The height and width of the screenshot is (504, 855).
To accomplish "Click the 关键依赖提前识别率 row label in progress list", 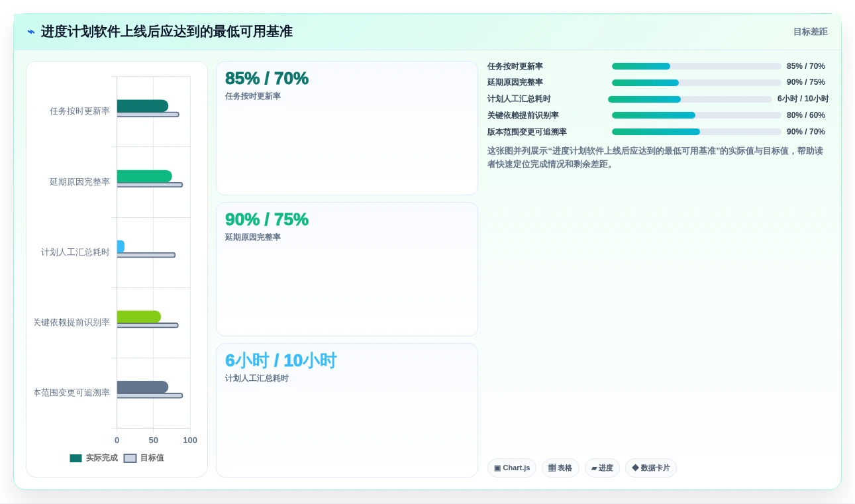I will pos(523,115).
